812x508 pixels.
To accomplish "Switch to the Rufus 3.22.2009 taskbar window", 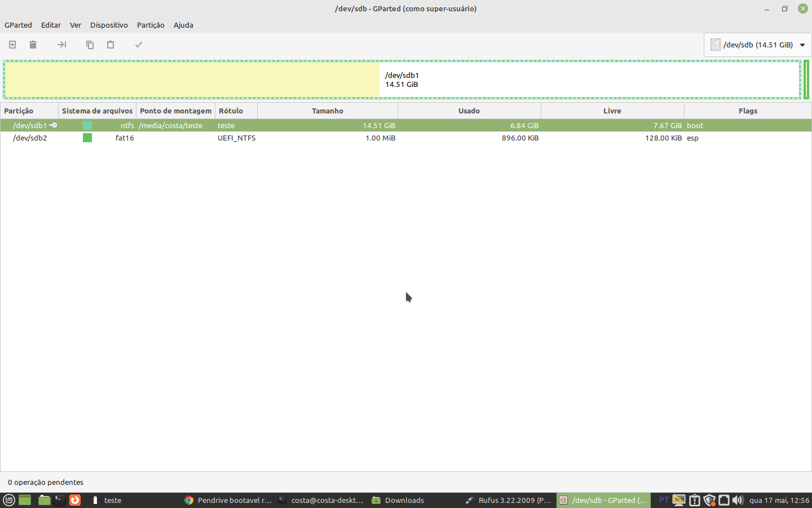I will coord(508,500).
